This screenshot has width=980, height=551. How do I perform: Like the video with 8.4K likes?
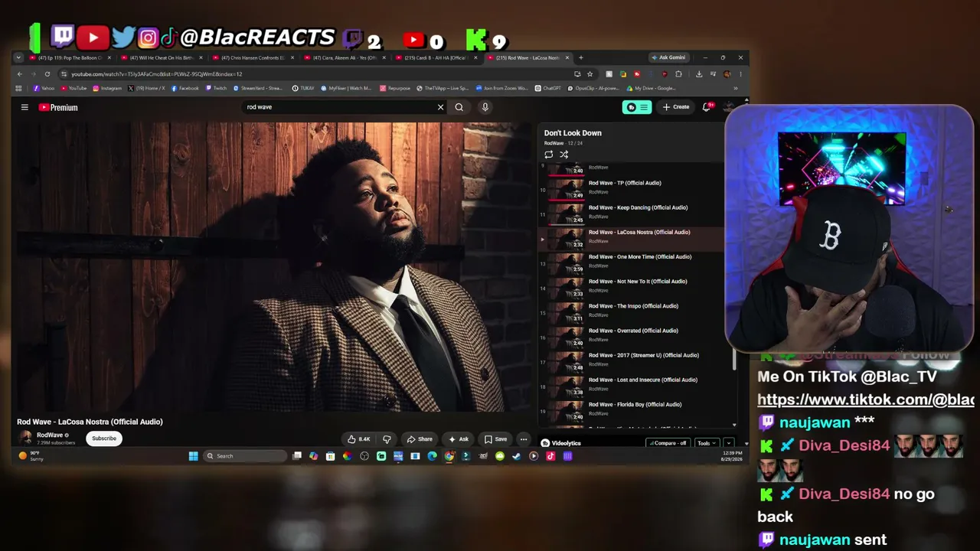coord(359,439)
